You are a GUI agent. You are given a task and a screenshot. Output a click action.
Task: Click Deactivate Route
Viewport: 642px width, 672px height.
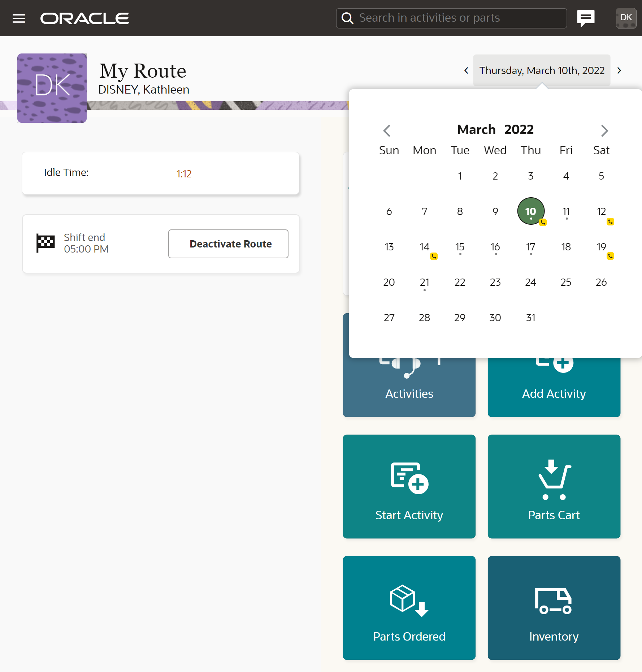point(228,244)
